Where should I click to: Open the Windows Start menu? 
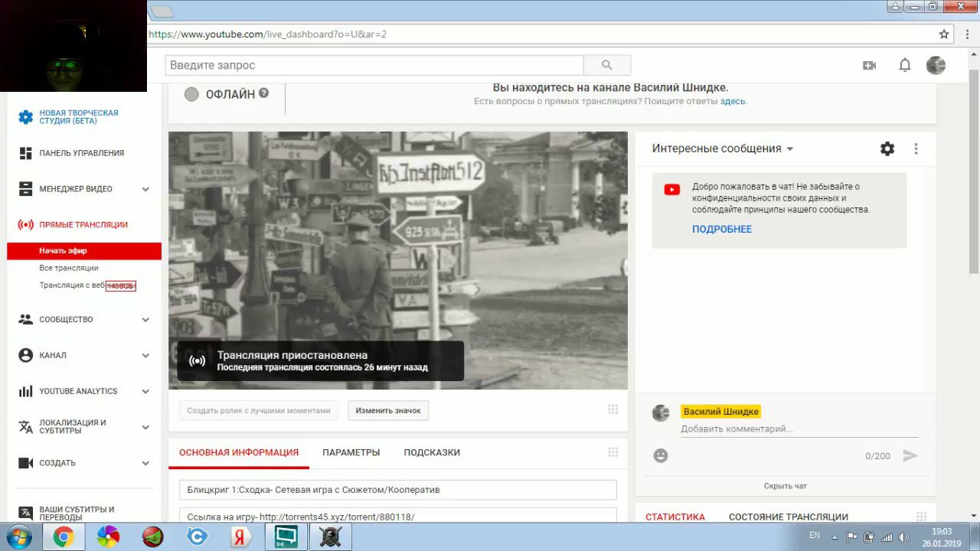[18, 537]
